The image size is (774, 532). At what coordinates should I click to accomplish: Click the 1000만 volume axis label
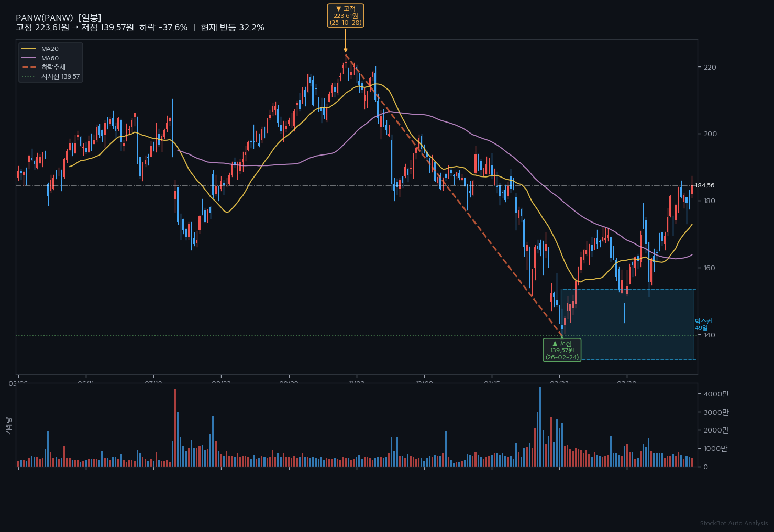click(715, 448)
